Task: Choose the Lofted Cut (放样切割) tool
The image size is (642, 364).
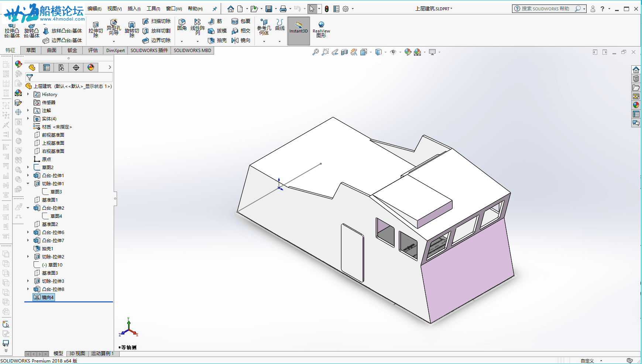Action: click(x=157, y=31)
